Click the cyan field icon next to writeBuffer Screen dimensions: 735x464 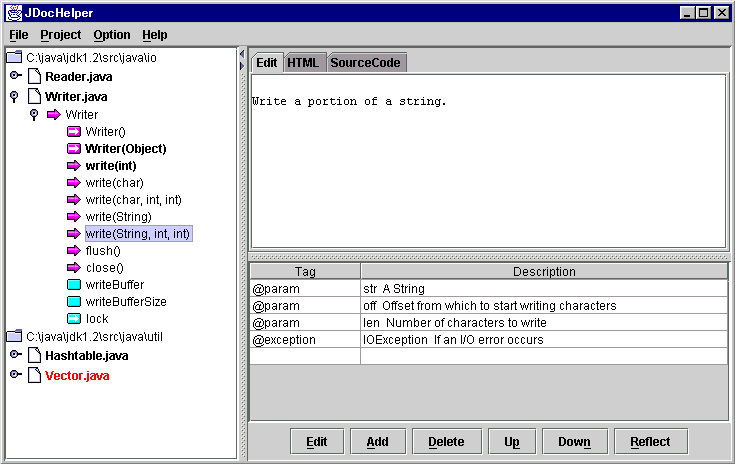(74, 285)
